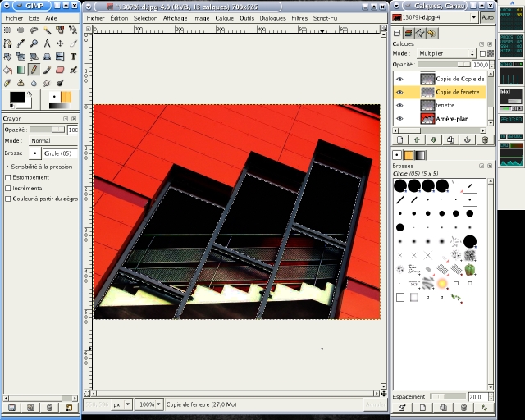This screenshot has height=420, width=525.
Task: Anchor the floating layer
Action: click(468, 139)
